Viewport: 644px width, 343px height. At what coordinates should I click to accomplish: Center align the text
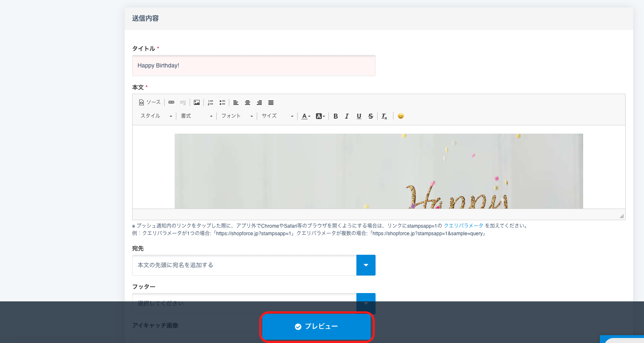click(248, 102)
